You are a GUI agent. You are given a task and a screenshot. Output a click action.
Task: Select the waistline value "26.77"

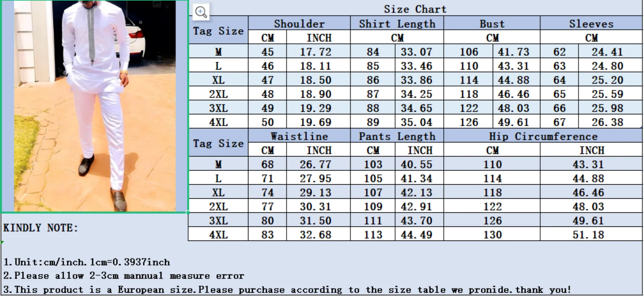pyautogui.click(x=315, y=164)
